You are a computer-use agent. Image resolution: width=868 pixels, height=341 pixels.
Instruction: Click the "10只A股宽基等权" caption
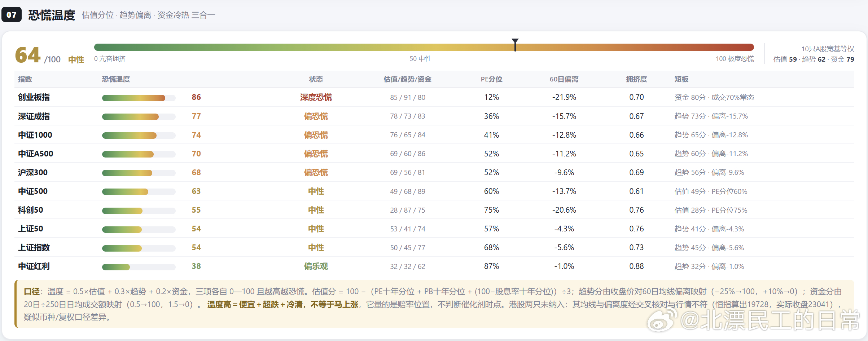[x=828, y=49]
